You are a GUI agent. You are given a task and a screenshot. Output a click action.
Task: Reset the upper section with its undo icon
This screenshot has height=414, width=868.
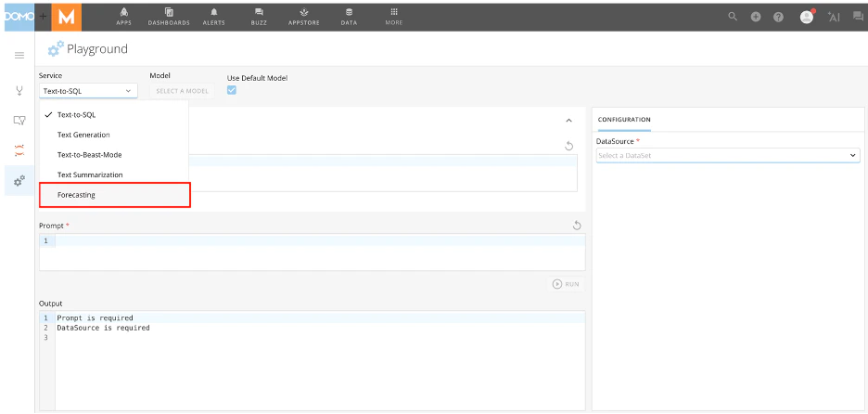tap(568, 146)
